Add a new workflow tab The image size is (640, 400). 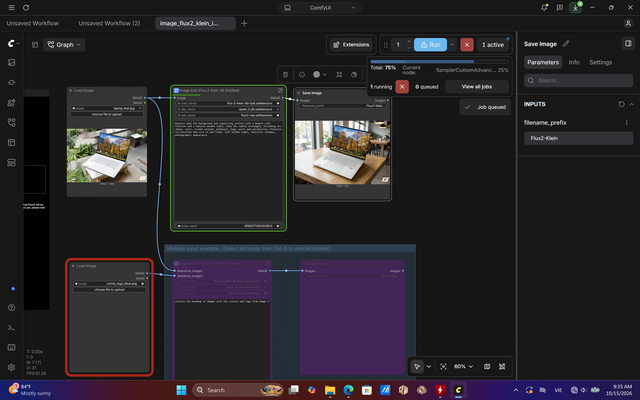244,23
